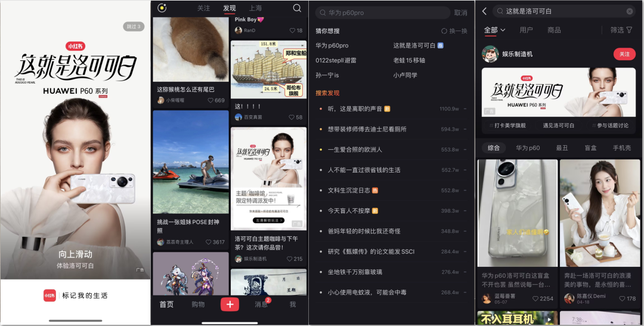The image size is (644, 326).
Task: Tap the yellow circle icon at top-left of feed
Action: pyautogui.click(x=162, y=8)
